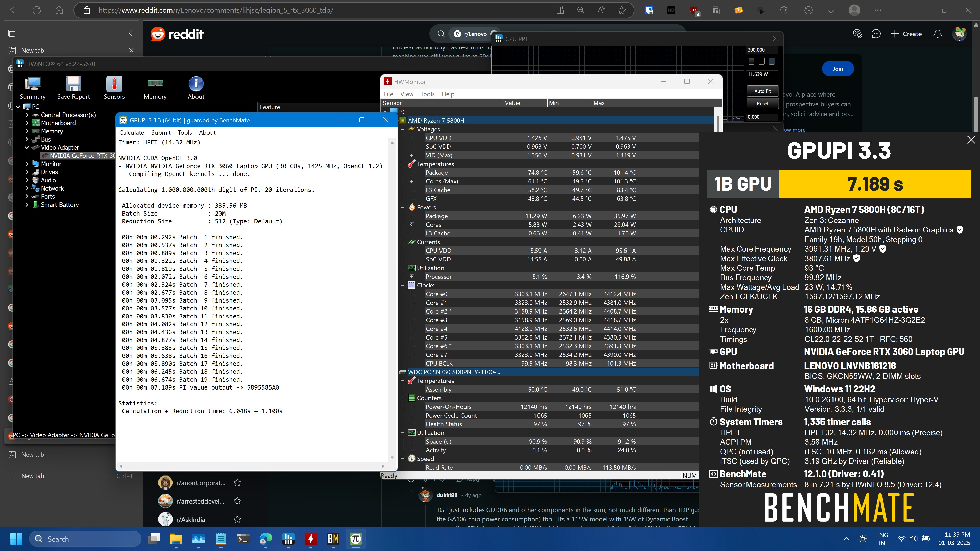Screen dimensions: 980x551
Task: Click the Value column header in HWMonitor
Action: [x=525, y=103]
